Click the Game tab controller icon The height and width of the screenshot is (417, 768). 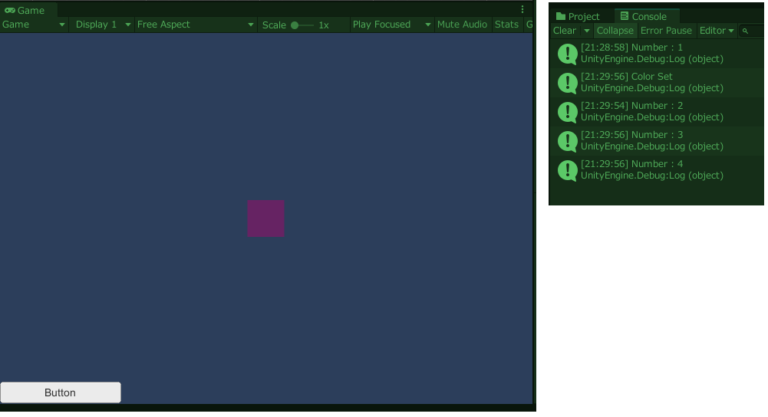(x=10, y=10)
